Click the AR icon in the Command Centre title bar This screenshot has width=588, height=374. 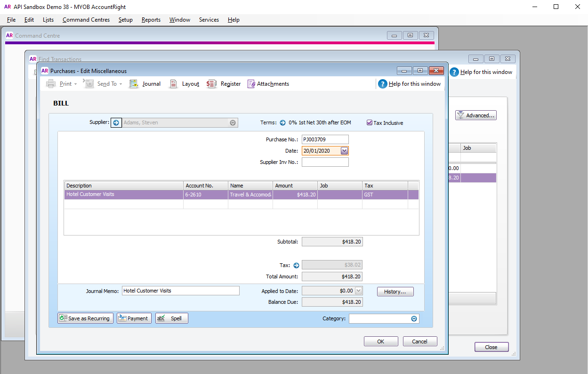tap(9, 35)
